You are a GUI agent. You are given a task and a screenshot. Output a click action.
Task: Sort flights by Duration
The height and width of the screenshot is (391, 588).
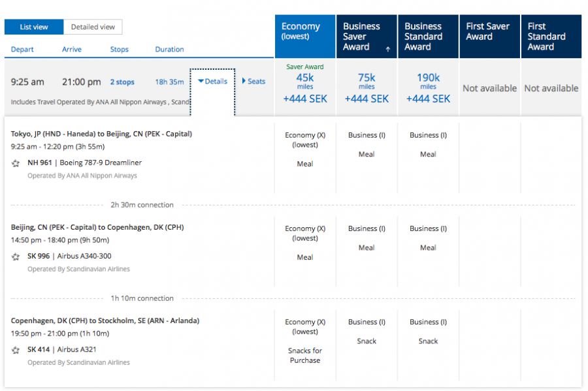point(169,50)
